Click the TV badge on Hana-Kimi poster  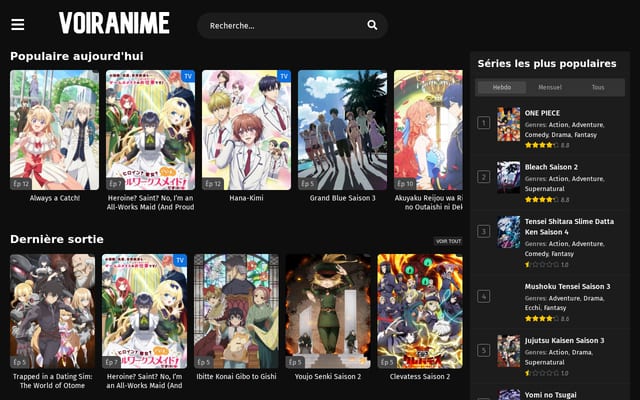pos(284,76)
